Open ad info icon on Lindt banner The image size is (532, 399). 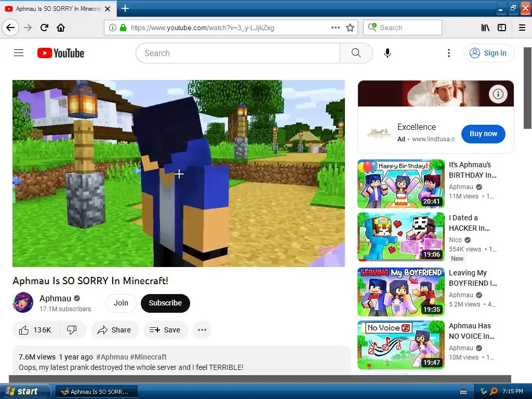[498, 94]
